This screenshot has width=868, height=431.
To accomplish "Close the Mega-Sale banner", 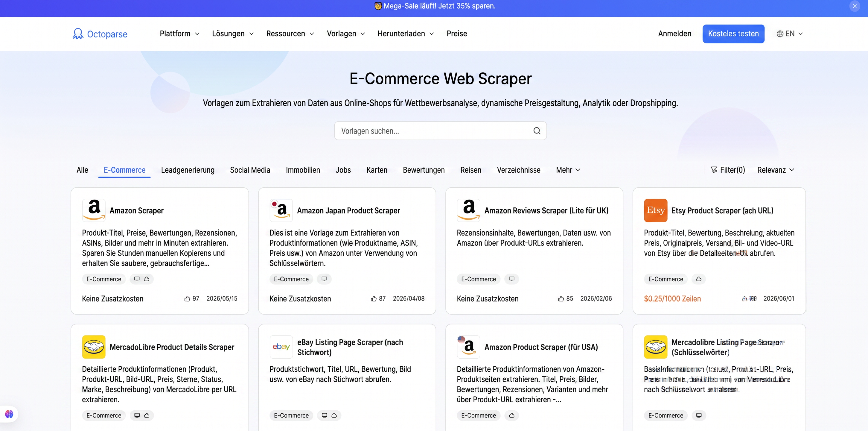I will tap(855, 6).
